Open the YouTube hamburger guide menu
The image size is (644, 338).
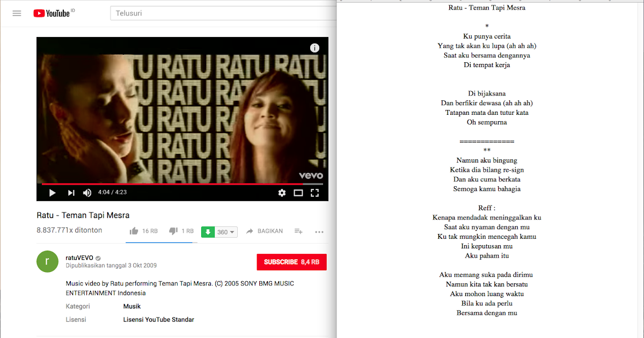(x=17, y=13)
